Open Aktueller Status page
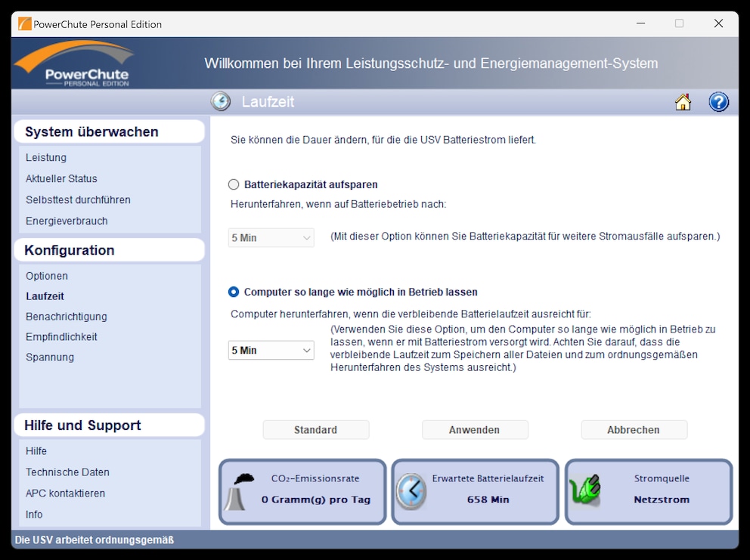This screenshot has width=750, height=560. point(61,178)
